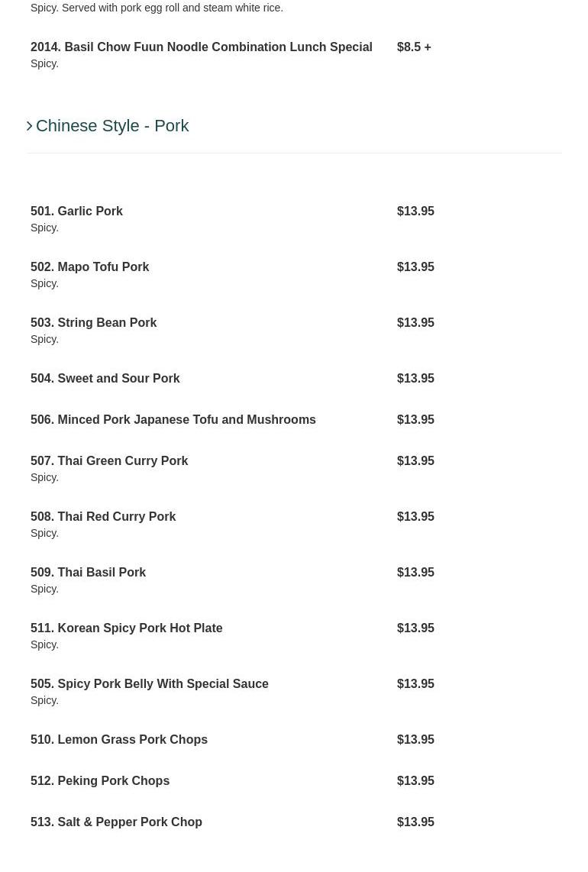Select Minced Pork Japanese Tofu and Mushrooms

tap(173, 420)
